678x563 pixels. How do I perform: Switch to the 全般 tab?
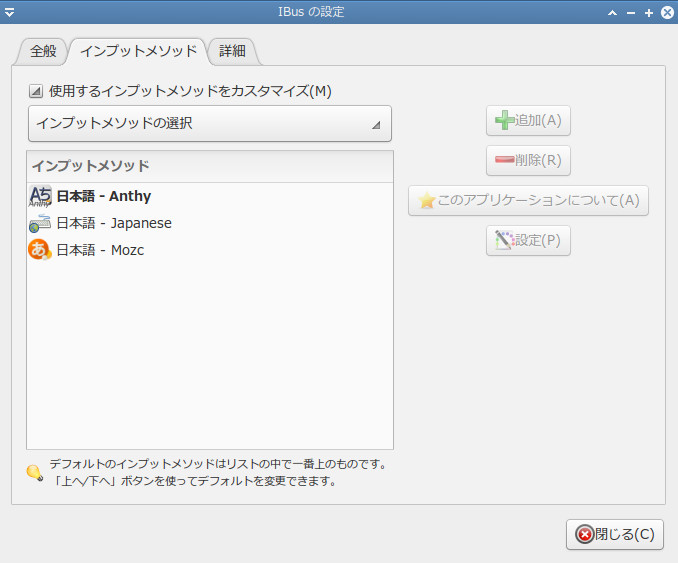coord(43,51)
